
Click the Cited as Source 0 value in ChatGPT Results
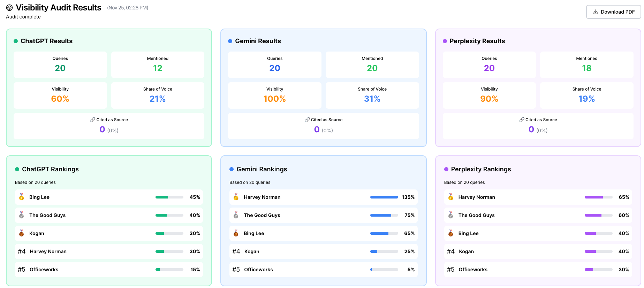pos(102,130)
